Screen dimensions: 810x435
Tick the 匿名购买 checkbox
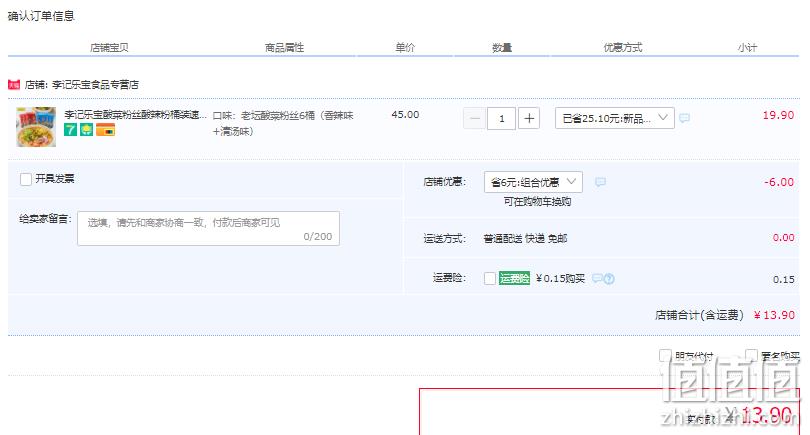[x=751, y=355]
